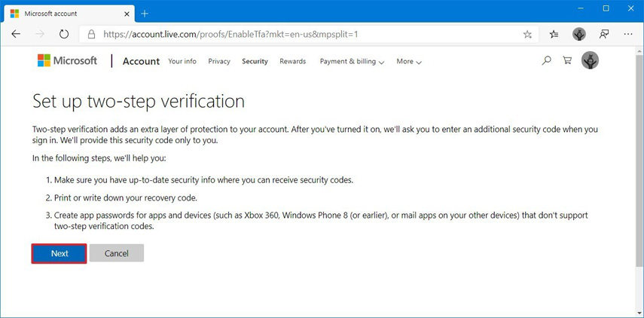Select the Microsoft account browser tab
Viewport: 644px width, 318px height.
pos(69,14)
